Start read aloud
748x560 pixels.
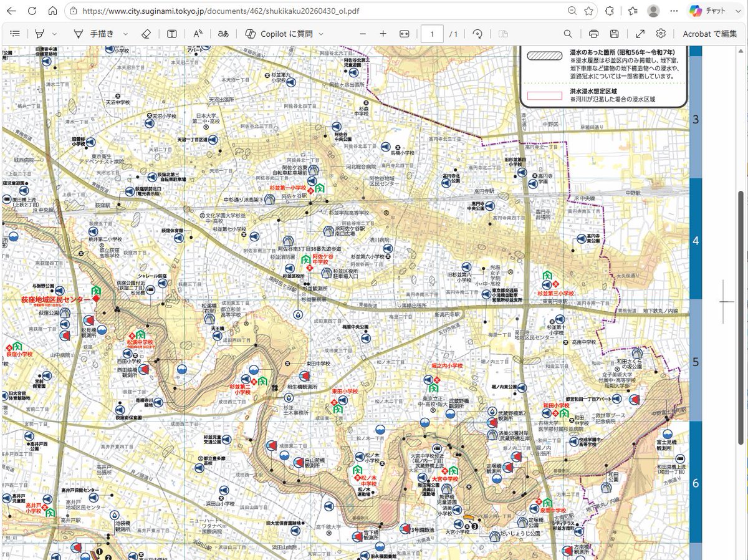tap(198, 34)
